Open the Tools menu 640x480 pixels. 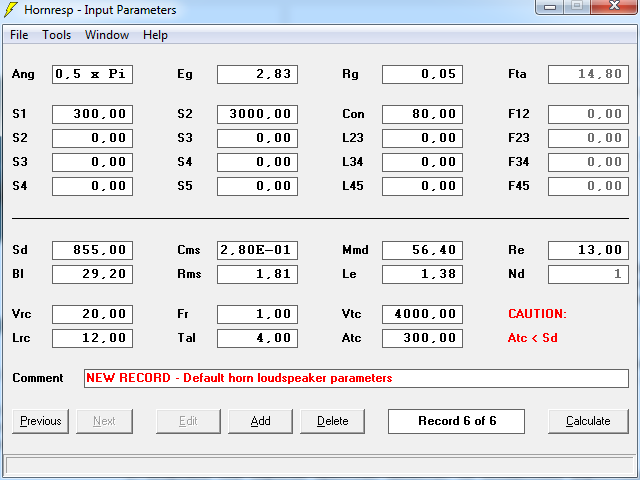point(56,35)
